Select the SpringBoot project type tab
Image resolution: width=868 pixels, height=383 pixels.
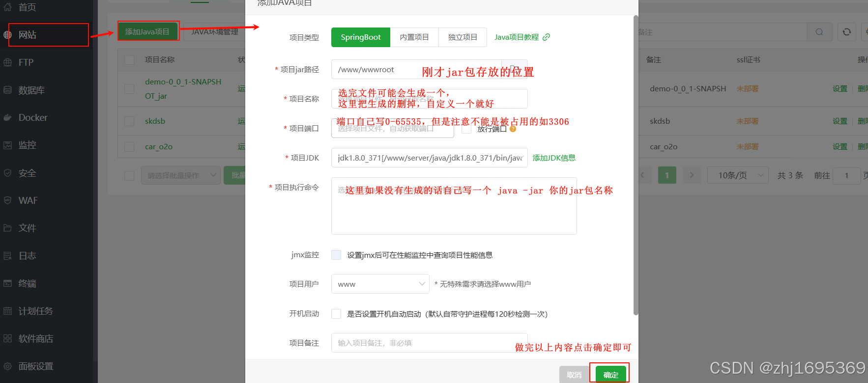point(361,37)
